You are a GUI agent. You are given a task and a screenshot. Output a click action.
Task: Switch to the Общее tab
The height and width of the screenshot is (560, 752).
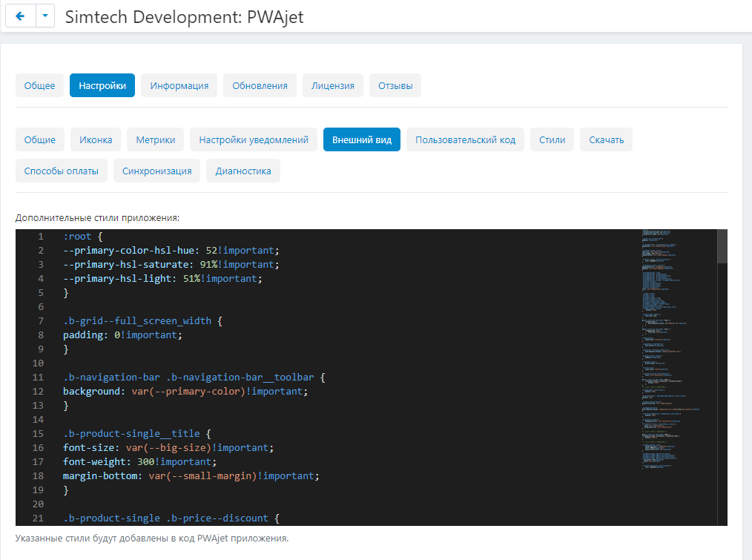tap(39, 85)
